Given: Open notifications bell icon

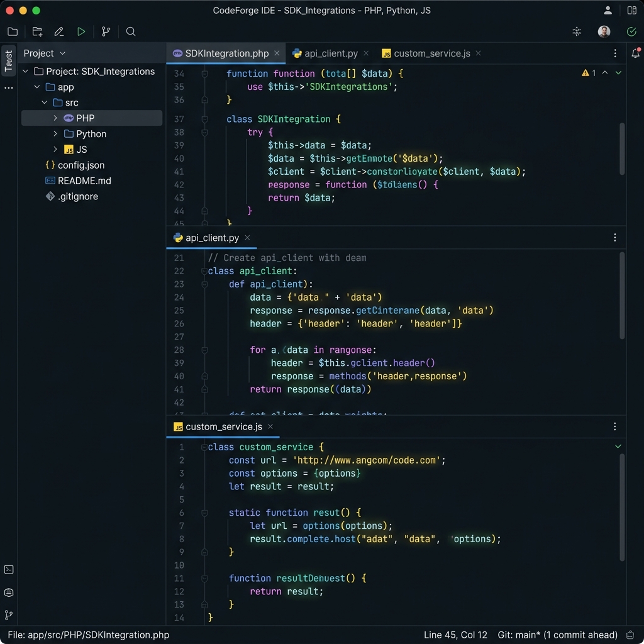Looking at the screenshot, I should [x=635, y=53].
